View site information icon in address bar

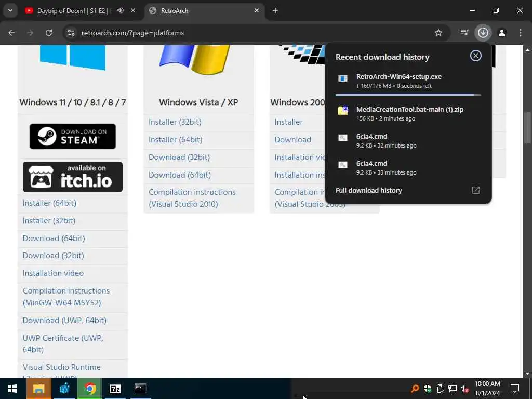click(71, 33)
